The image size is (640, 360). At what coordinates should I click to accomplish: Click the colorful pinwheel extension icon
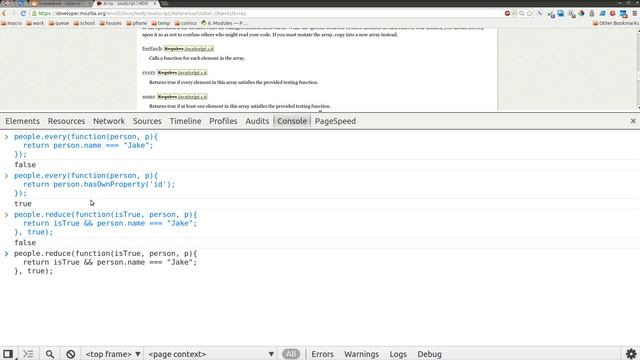(581, 13)
